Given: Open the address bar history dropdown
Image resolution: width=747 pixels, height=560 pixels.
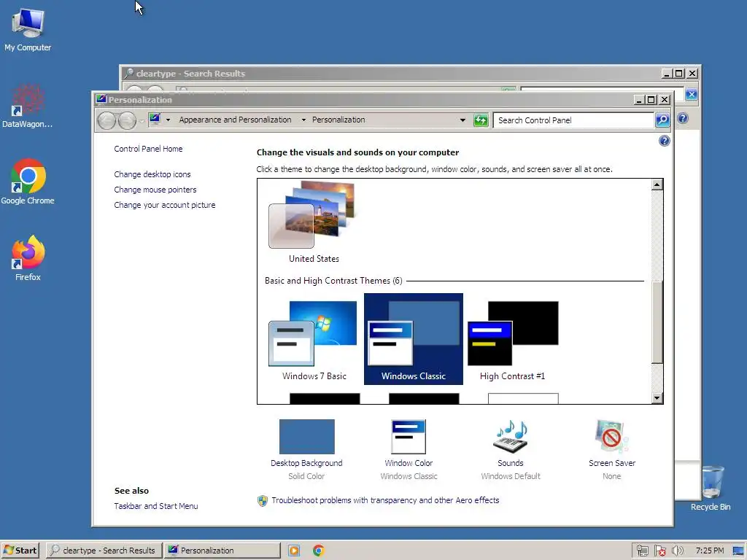Looking at the screenshot, I should coord(462,120).
